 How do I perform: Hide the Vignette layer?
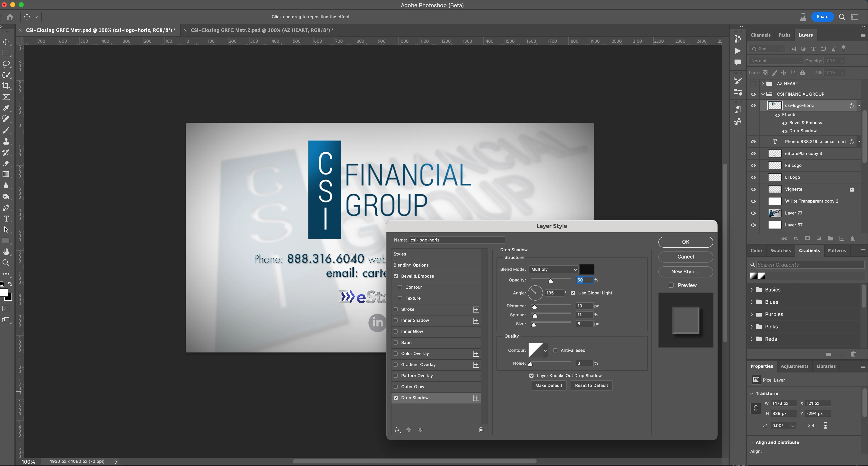(x=753, y=189)
